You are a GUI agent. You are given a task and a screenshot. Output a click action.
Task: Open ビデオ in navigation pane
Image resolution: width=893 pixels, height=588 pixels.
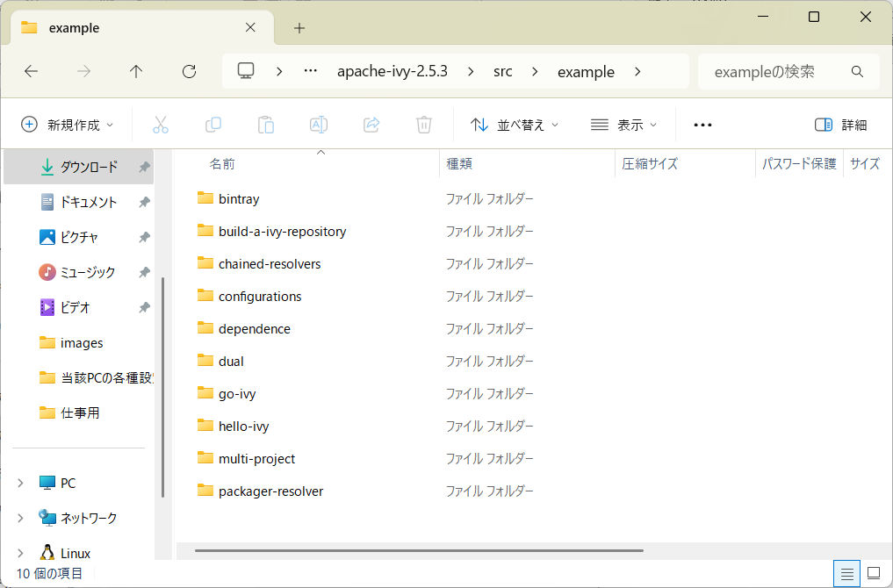[79, 308]
